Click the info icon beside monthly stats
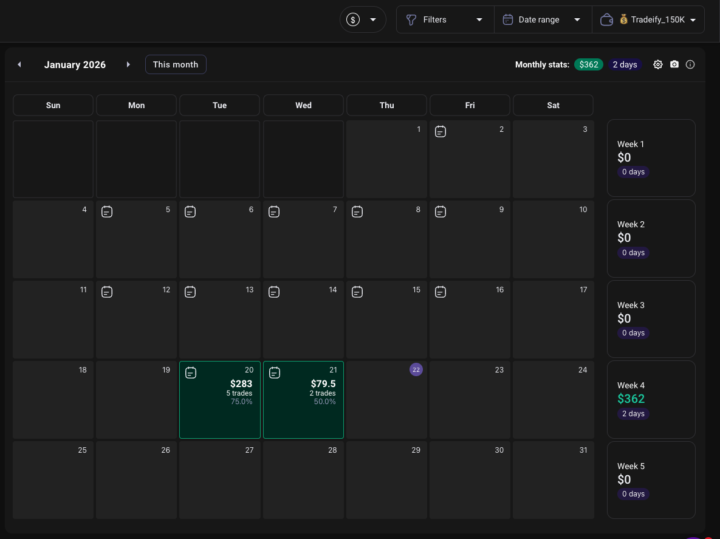The height and width of the screenshot is (539, 720). pos(690,65)
